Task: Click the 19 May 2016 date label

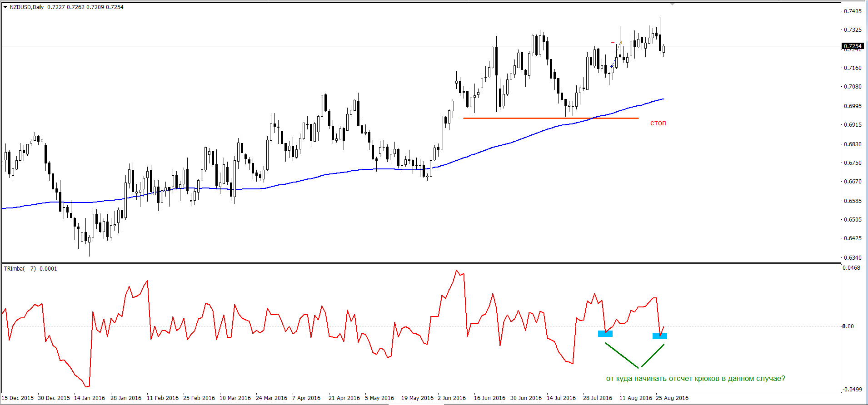Action: 417,398
